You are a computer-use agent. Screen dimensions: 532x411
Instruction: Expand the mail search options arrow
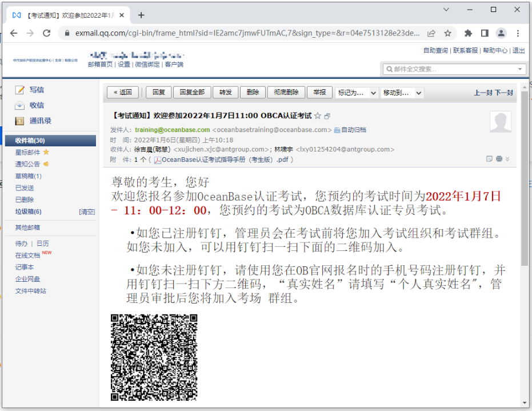pyautogui.click(x=520, y=69)
